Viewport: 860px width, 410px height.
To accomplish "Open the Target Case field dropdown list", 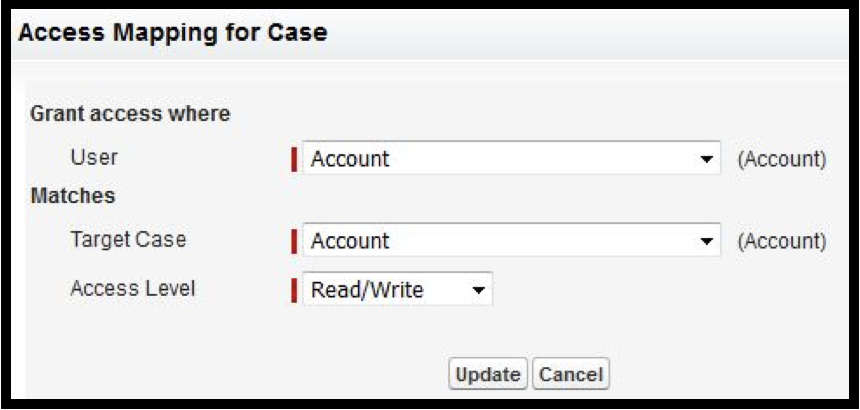I will click(511, 240).
